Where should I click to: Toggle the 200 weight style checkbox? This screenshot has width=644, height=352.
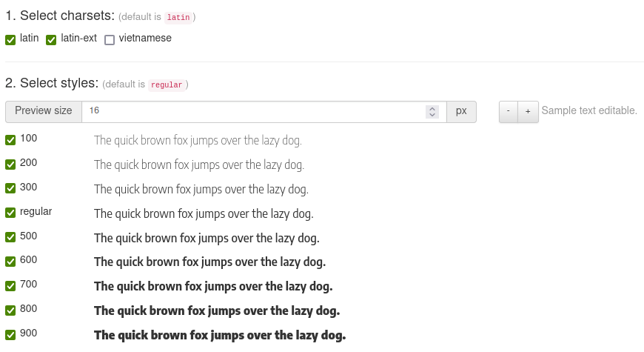coord(10,165)
